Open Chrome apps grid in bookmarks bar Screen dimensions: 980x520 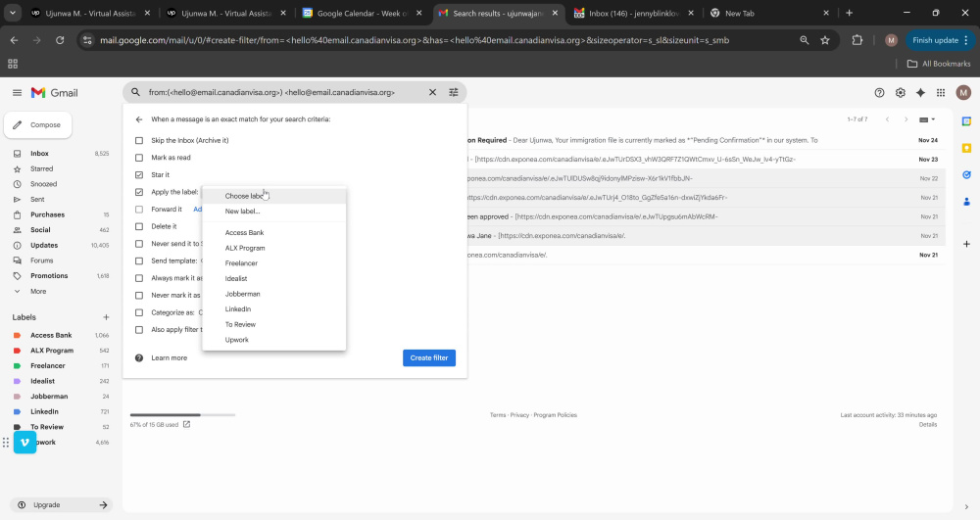pyautogui.click(x=13, y=64)
